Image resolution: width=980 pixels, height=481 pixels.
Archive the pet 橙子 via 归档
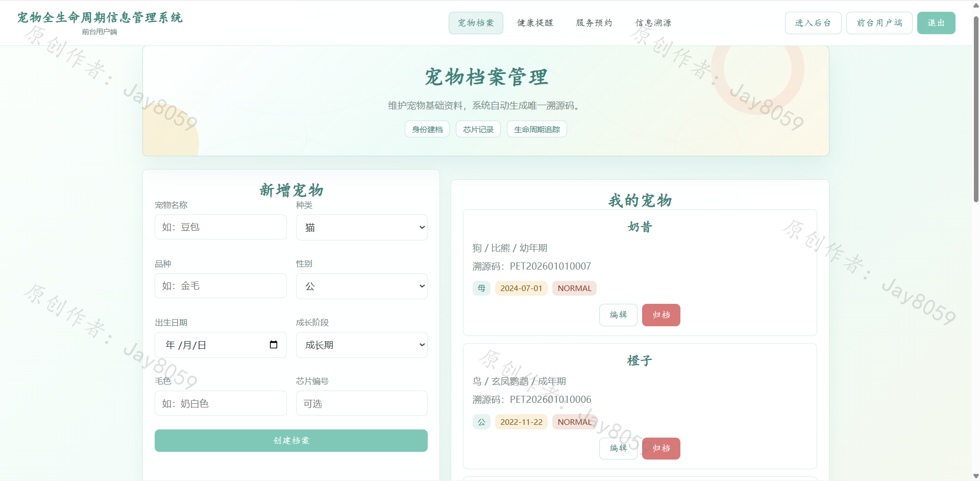(661, 448)
